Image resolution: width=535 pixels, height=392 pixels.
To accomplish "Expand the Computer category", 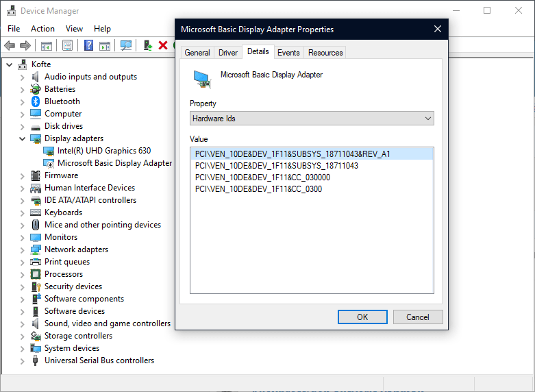I will click(22, 114).
